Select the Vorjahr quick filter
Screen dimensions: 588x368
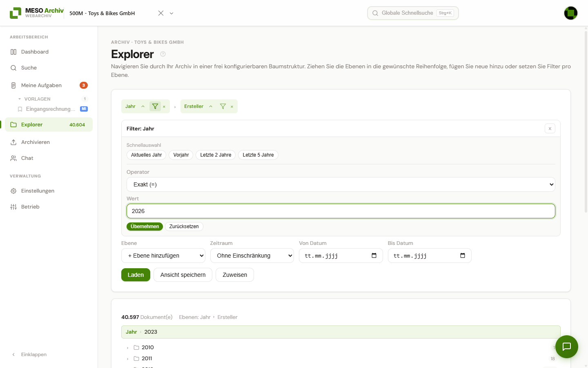[181, 155]
